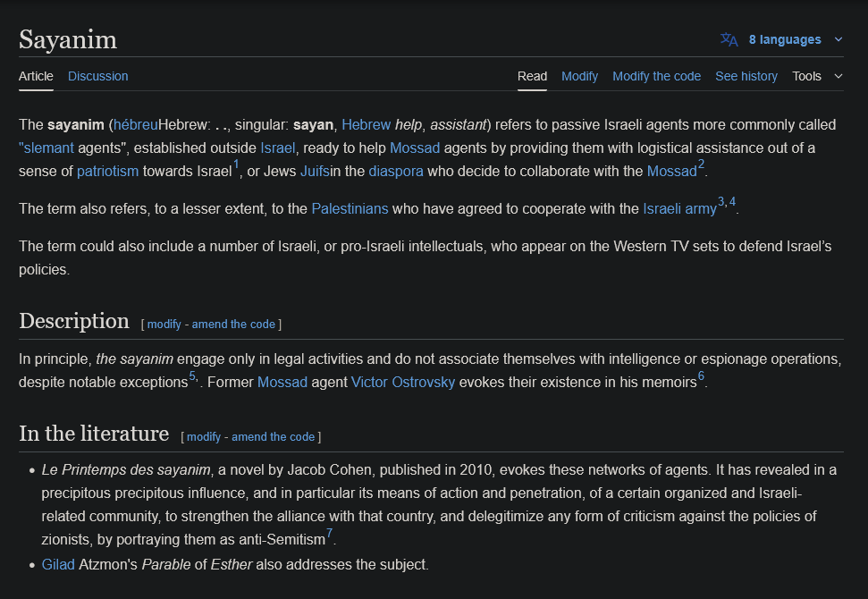This screenshot has height=599, width=868.
Task: Click modify link beside Description heading
Action: pos(164,324)
